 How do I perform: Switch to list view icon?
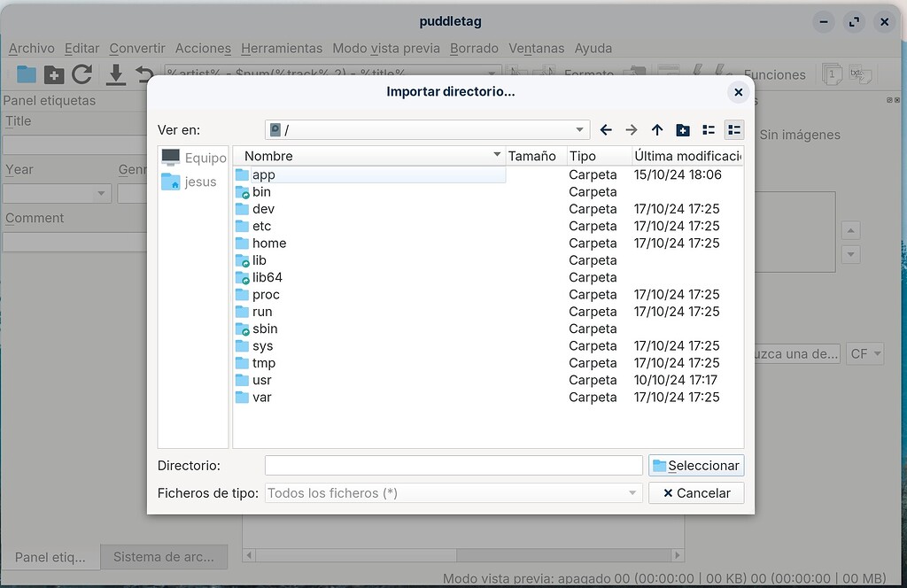tap(709, 130)
